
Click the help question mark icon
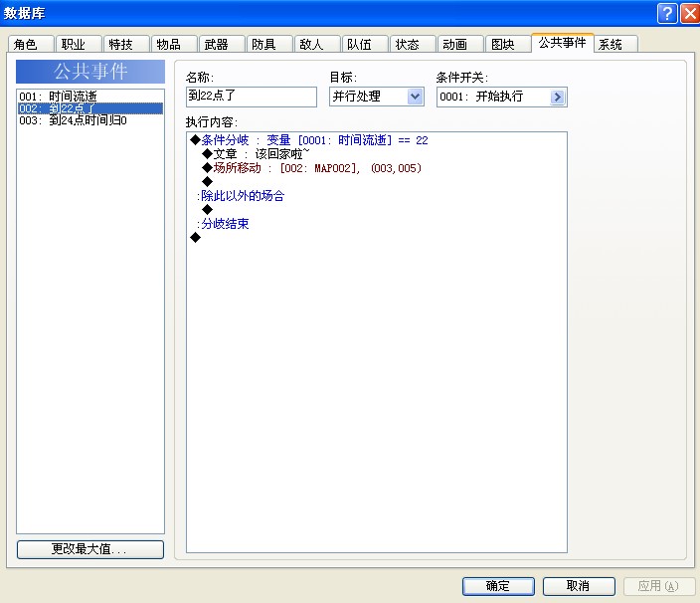667,13
